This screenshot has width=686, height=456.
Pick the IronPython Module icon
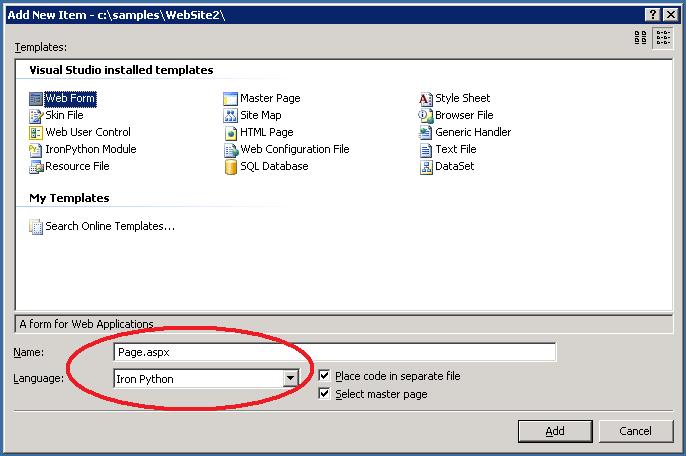[x=36, y=150]
